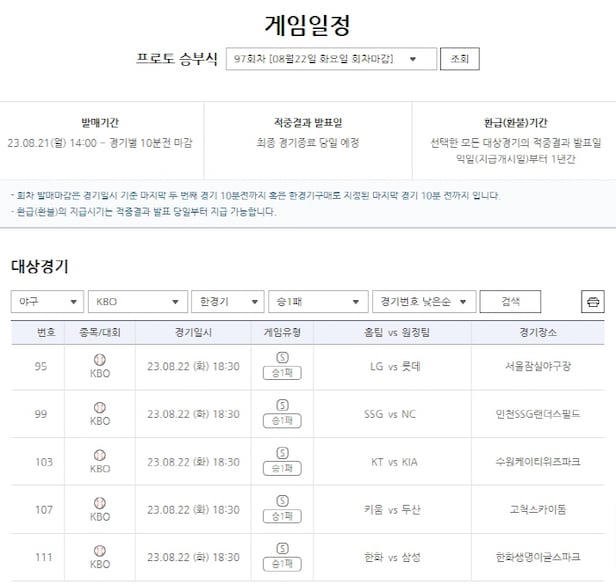Expand the 한경기 game type dropdown

point(227,302)
